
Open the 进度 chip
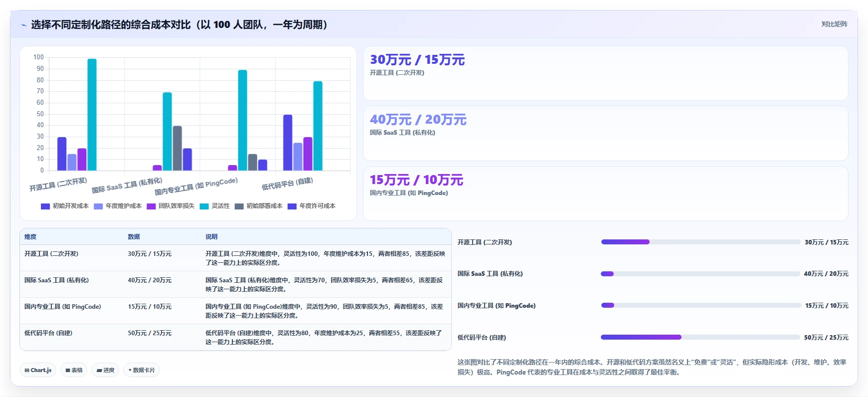[x=105, y=370]
